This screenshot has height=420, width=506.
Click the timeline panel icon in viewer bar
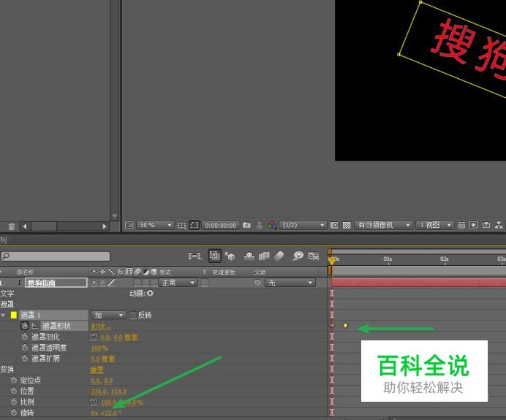point(486,225)
